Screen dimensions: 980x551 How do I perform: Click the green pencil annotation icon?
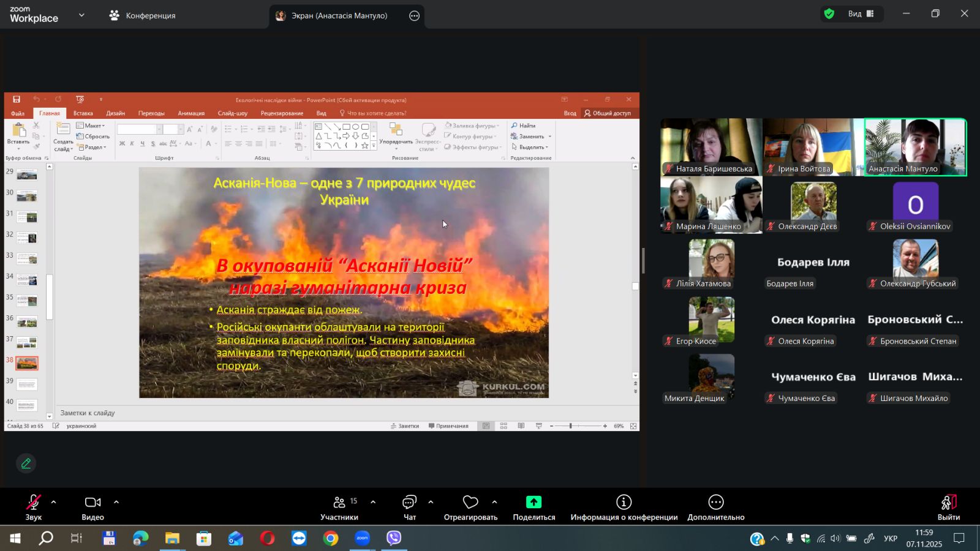pos(26,463)
